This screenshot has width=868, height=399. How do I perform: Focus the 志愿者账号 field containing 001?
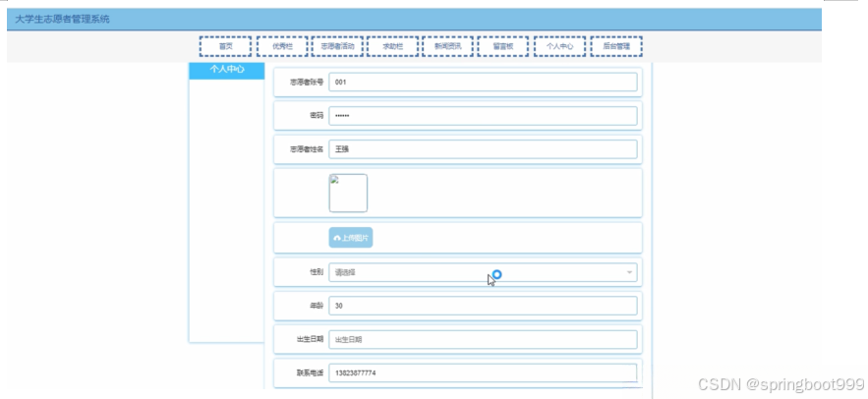click(x=483, y=82)
